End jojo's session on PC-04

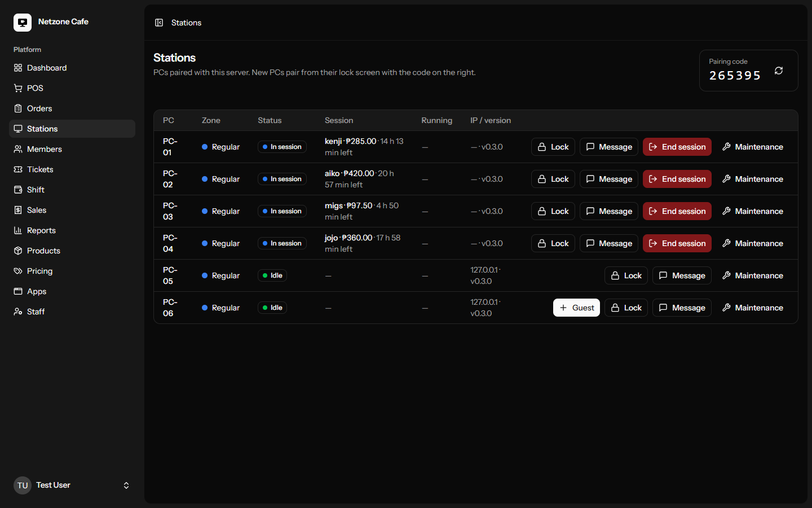pos(677,243)
